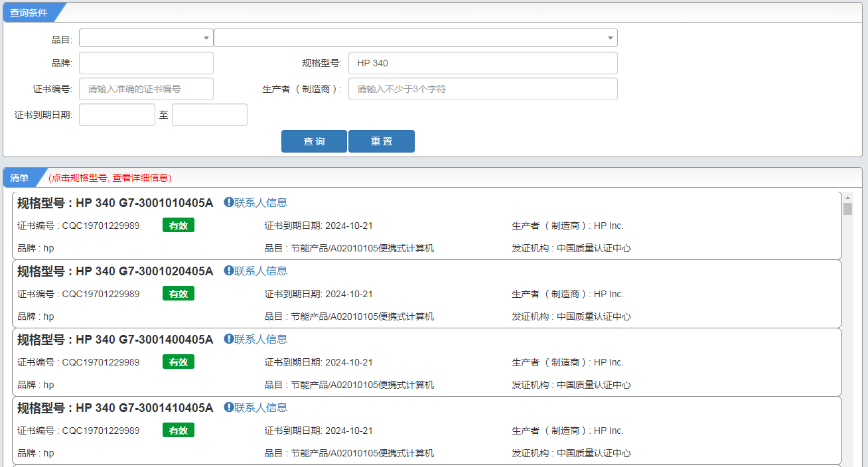Click 证书到期日期 2024-10-21 on G7-3001400405A card
This screenshot has width=868, height=467.
click(319, 362)
